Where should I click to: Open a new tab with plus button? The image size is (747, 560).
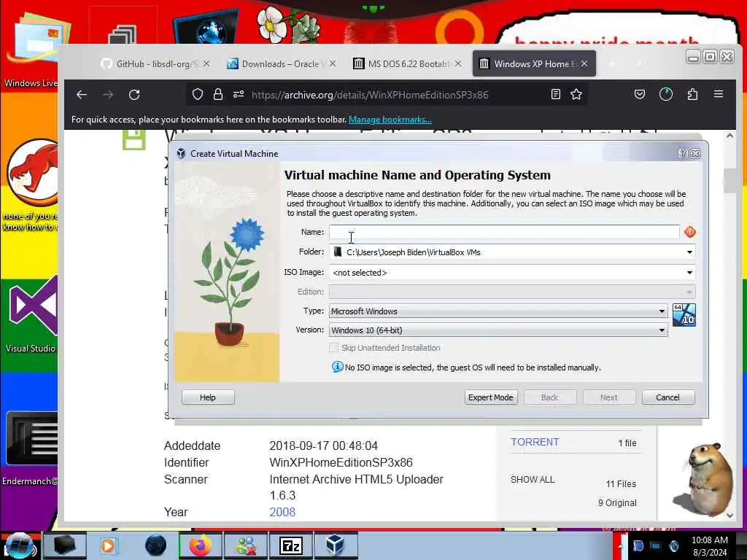612,64
